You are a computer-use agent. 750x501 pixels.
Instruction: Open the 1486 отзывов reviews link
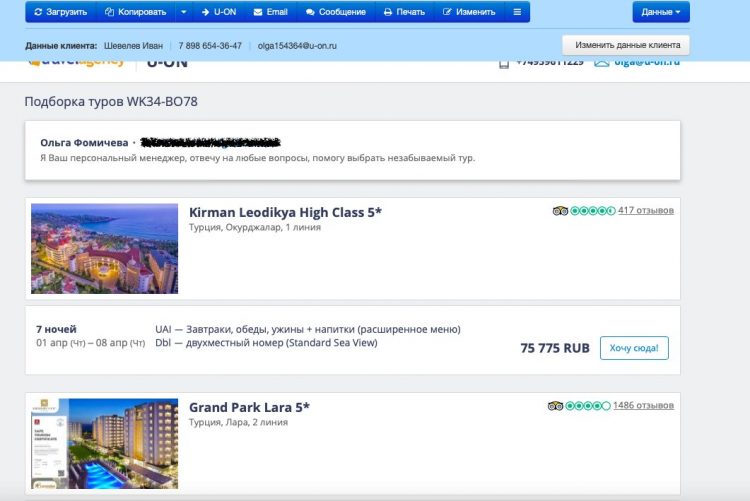pyautogui.click(x=643, y=406)
